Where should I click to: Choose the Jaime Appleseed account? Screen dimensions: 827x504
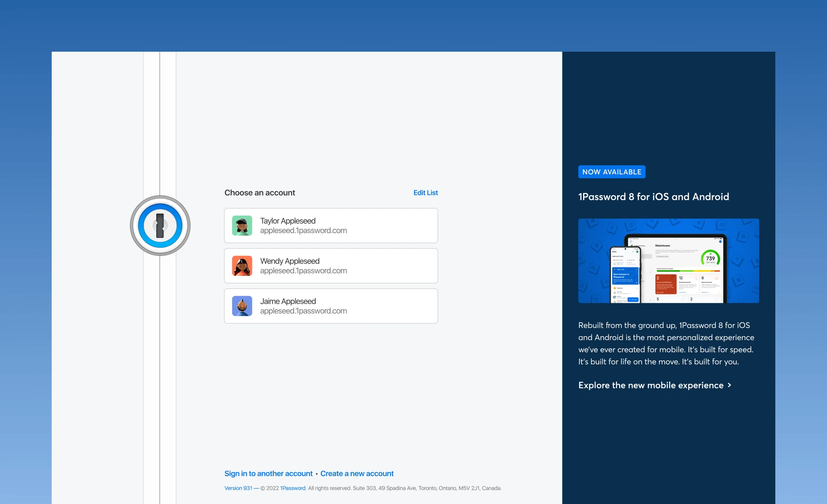331,306
